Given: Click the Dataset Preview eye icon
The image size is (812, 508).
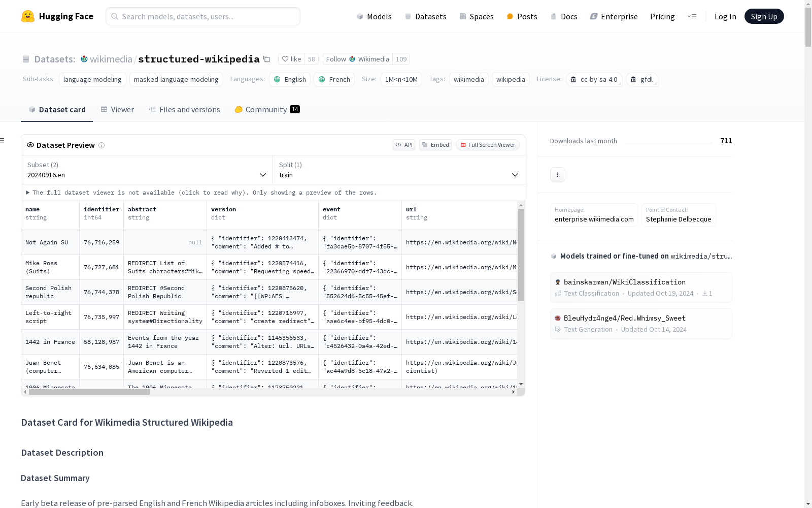Looking at the screenshot, I should pyautogui.click(x=30, y=145).
